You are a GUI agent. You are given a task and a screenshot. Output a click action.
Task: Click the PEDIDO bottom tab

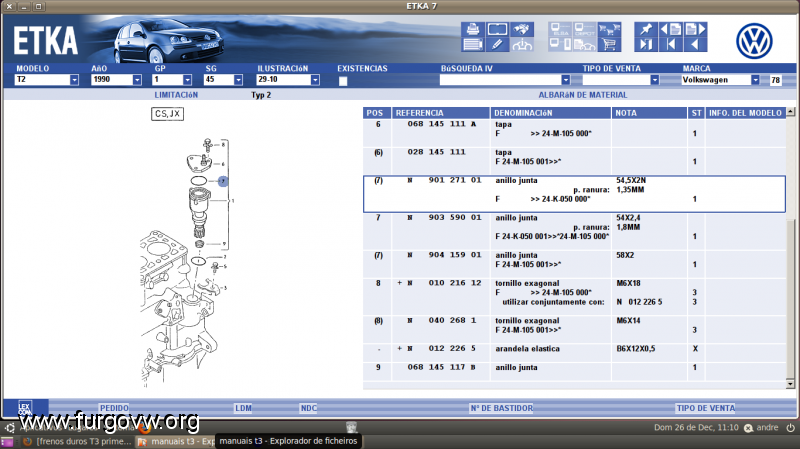click(x=114, y=408)
